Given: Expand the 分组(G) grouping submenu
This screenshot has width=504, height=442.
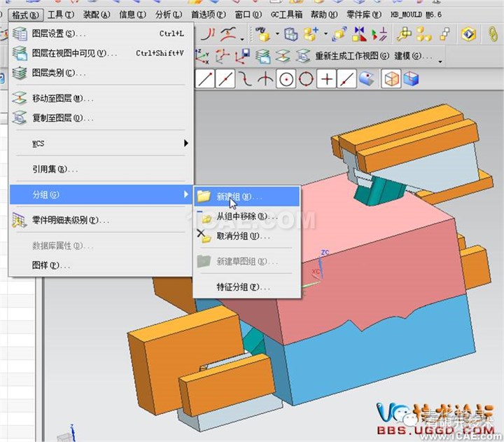Looking at the screenshot, I should point(101,195).
